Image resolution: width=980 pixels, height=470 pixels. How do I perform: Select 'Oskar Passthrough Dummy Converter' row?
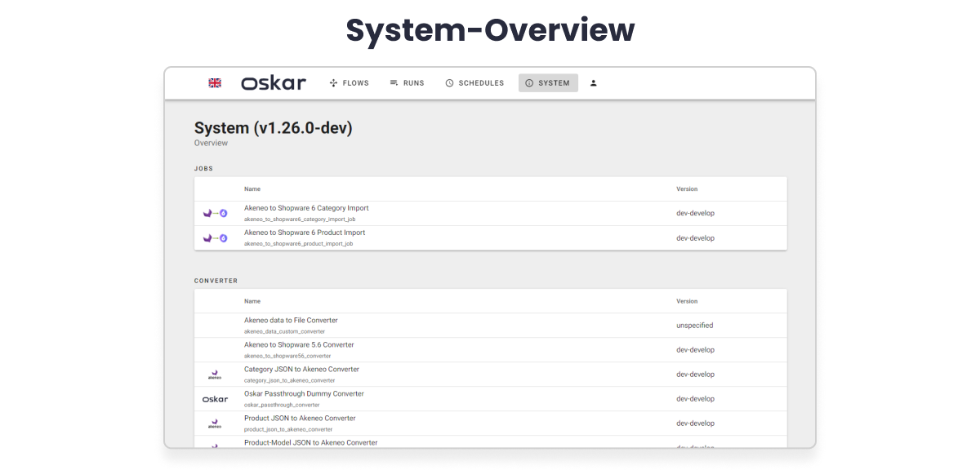[x=491, y=399]
